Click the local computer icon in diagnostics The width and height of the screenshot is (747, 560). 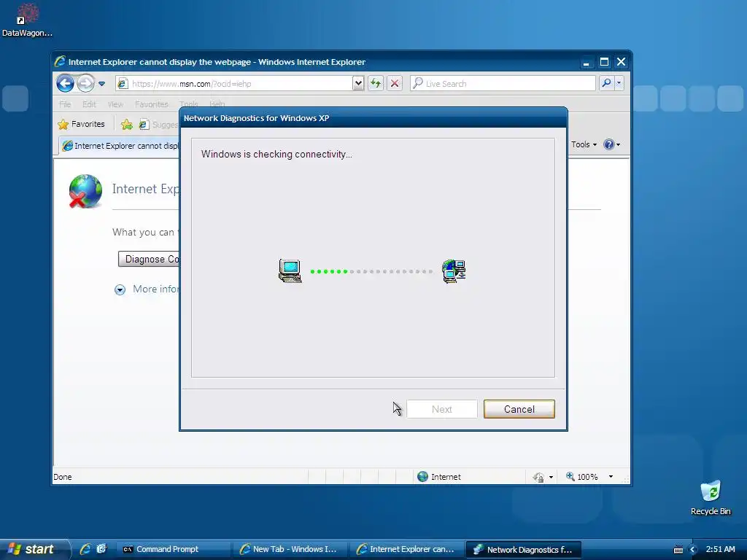[x=290, y=271]
